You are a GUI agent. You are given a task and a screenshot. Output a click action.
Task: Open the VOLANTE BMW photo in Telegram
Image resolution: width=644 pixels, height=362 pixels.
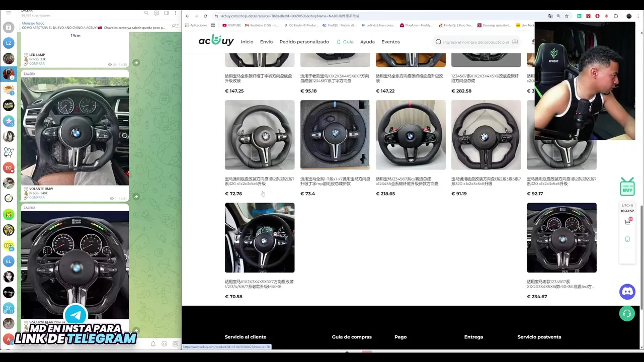coord(75,131)
